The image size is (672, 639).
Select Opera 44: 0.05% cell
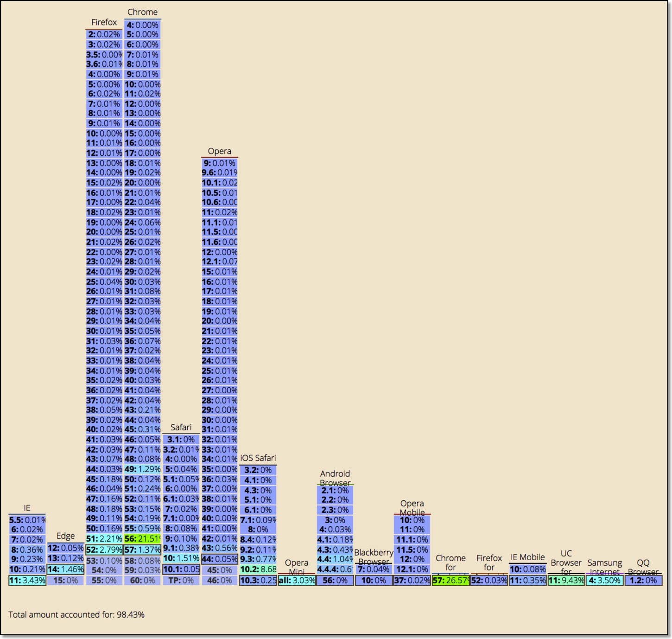(220, 558)
